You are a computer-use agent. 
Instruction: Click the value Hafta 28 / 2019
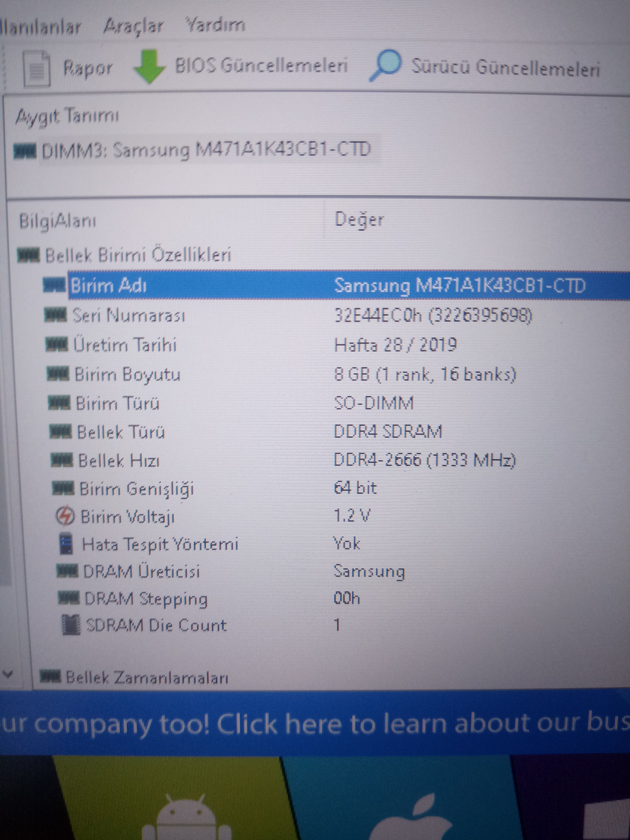point(395,345)
